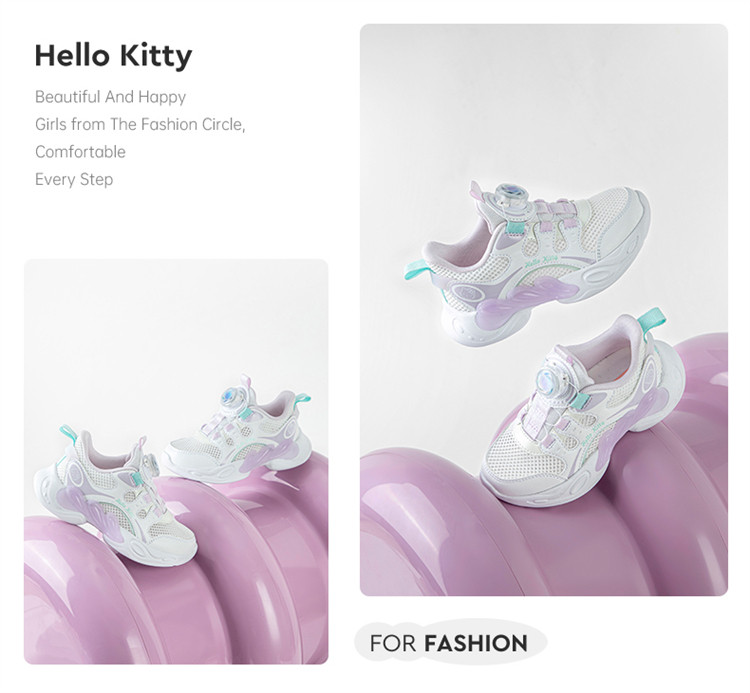The image size is (750, 693).
Task: Click the bold word FASHION in the badge
Action: tap(475, 643)
